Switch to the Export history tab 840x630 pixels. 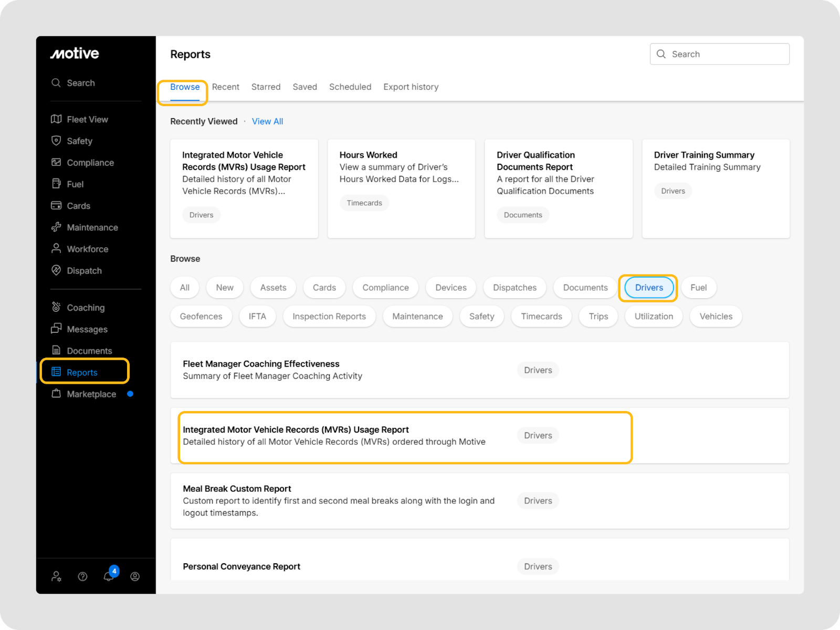(x=411, y=87)
